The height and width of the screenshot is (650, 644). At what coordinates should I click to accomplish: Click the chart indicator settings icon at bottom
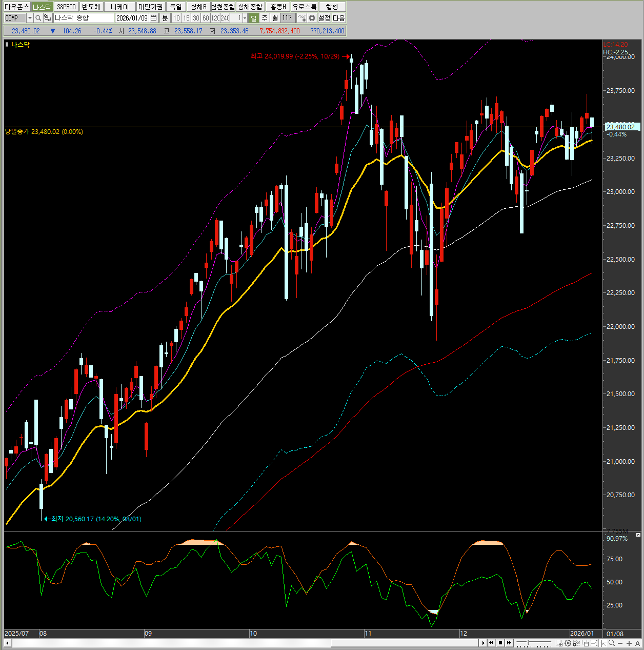click(576, 643)
